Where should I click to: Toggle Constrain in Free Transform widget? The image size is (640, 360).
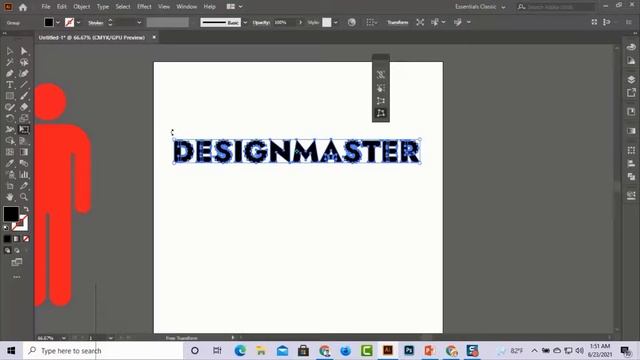click(x=381, y=75)
